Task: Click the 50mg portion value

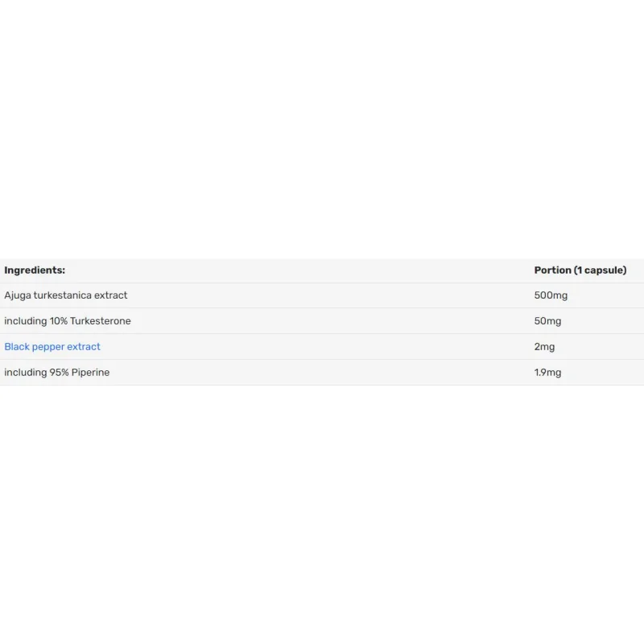Action: 547,320
